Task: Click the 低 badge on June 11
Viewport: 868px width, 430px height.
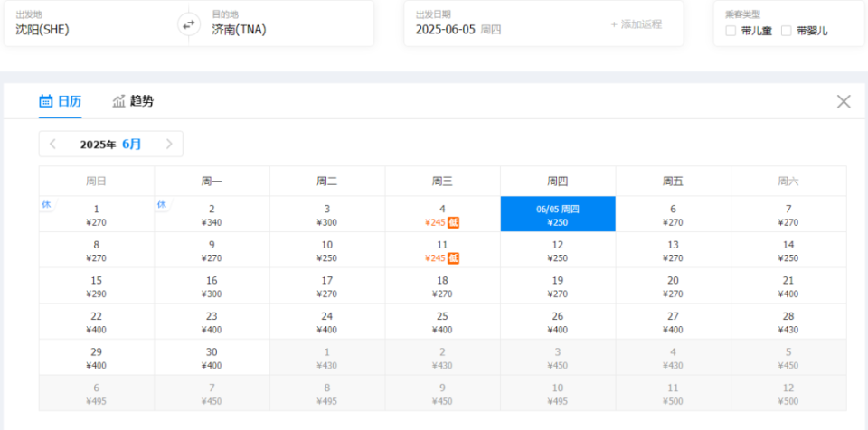Action: (x=454, y=257)
